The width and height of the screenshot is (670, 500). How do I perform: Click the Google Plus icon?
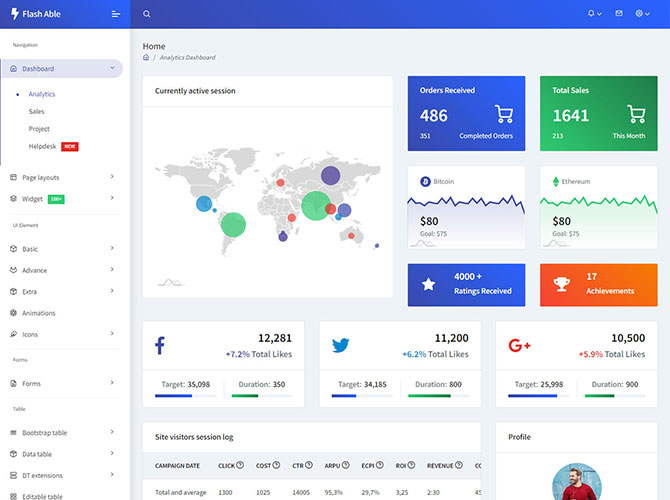[x=519, y=345]
